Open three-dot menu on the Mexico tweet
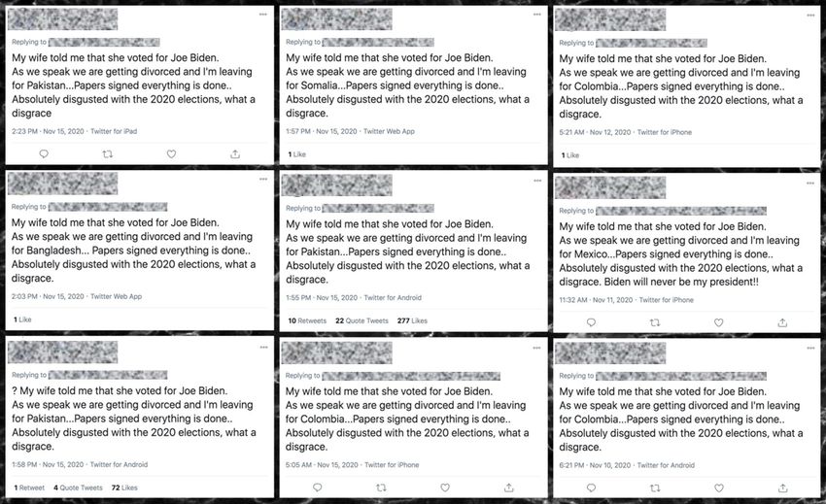Viewport: 826px width, 504px height. point(810,183)
